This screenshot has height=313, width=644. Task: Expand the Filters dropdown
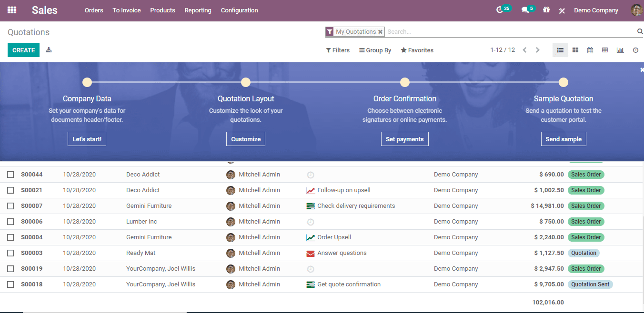pos(338,50)
